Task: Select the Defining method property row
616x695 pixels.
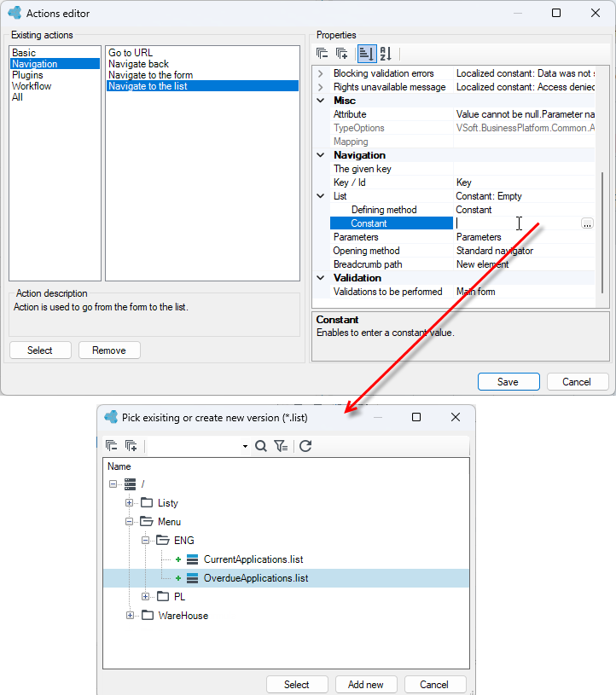Action: coord(462,210)
